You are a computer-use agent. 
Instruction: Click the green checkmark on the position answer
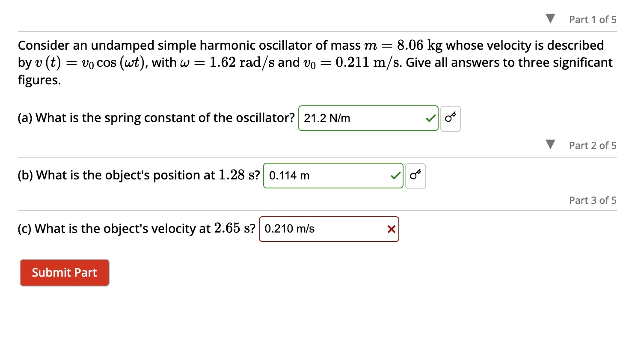395,176
